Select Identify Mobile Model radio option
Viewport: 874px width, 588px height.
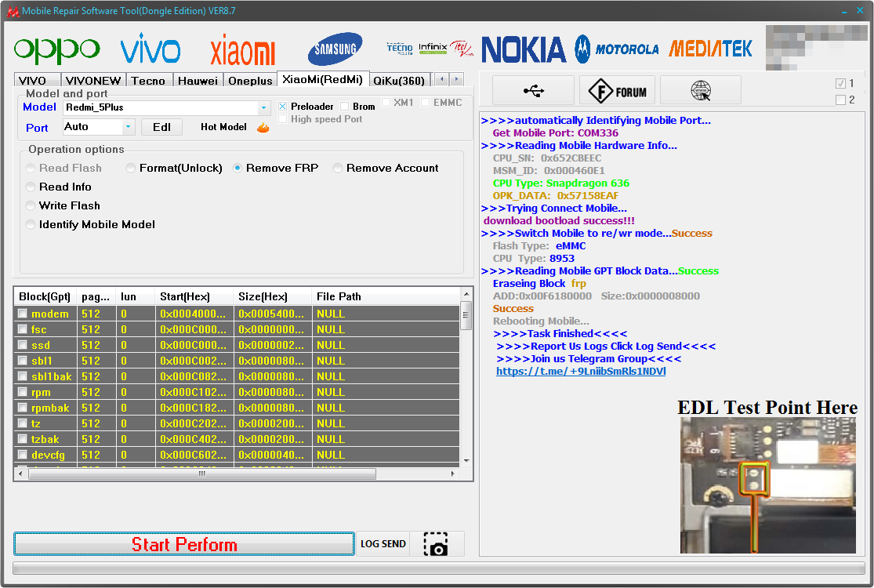[31, 224]
